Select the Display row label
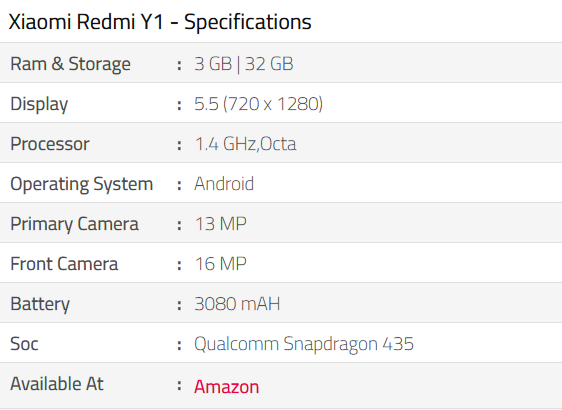Viewport: 562px width, 410px height. point(39,104)
